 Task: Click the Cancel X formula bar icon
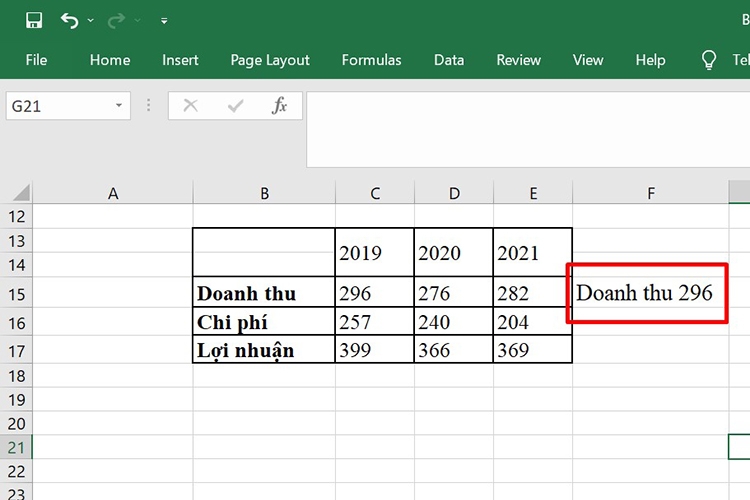pyautogui.click(x=190, y=105)
